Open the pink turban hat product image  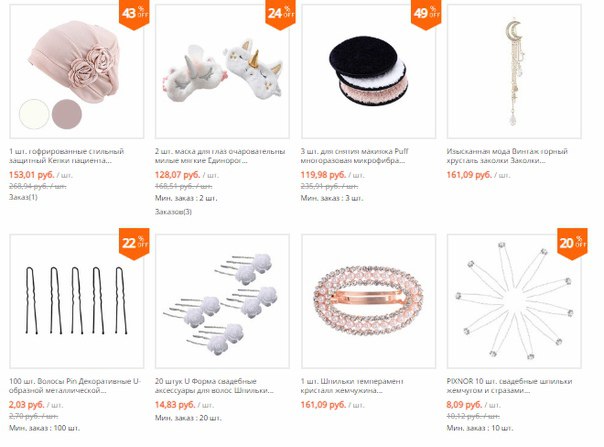77,71
